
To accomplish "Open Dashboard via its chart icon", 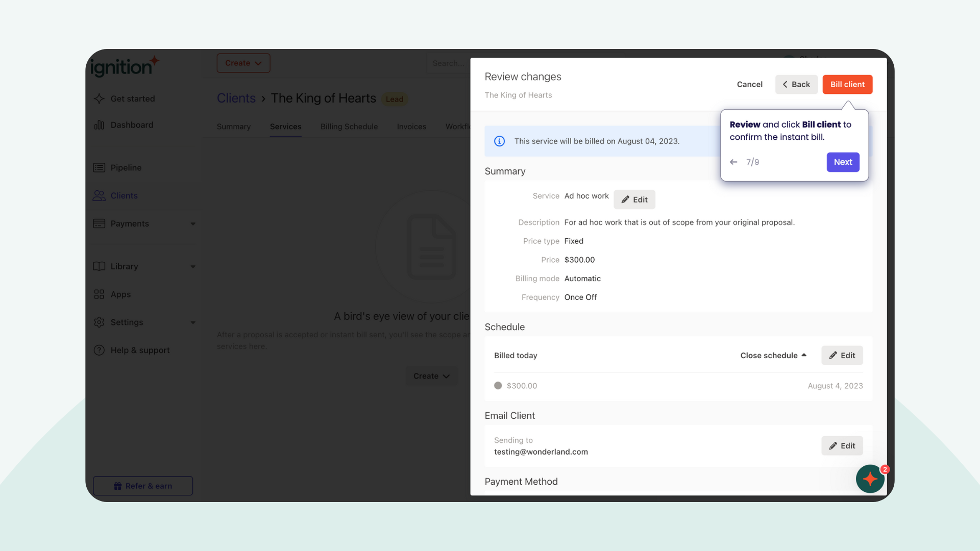I will (x=99, y=125).
